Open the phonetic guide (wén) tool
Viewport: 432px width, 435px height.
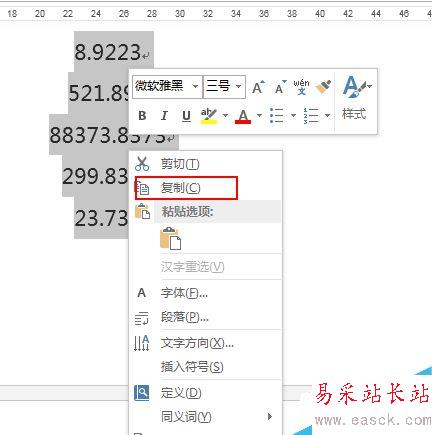pos(301,87)
